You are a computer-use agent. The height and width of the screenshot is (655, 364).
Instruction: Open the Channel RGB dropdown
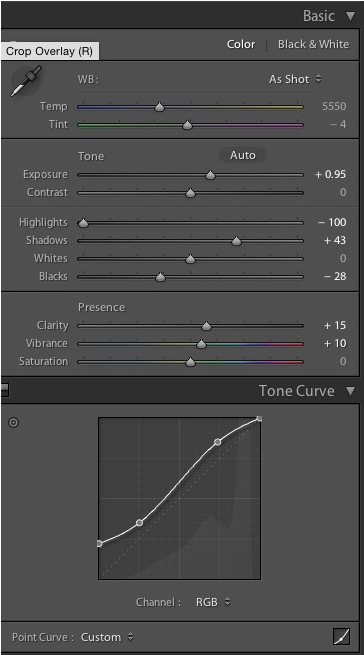pos(213,602)
